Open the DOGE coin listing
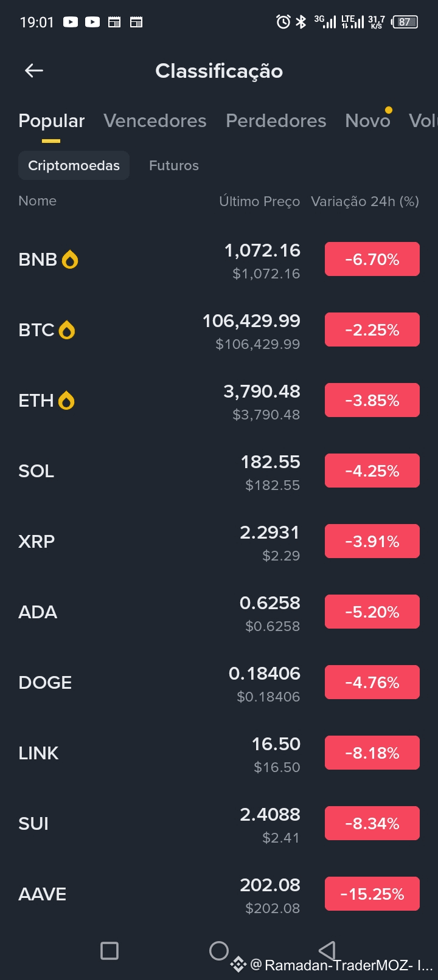Screen dimensions: 438x980 click(x=45, y=683)
